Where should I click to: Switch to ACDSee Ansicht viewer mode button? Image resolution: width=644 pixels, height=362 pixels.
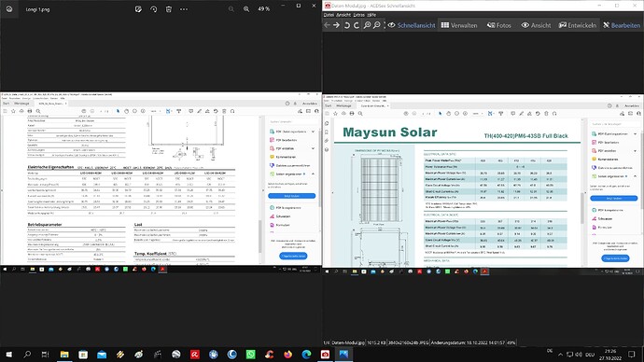536,25
